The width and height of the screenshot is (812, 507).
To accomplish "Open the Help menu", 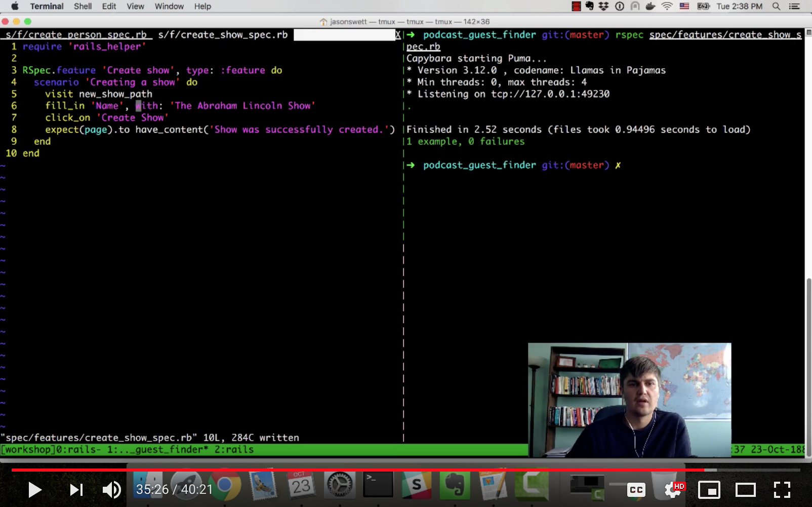I will click(x=202, y=6).
